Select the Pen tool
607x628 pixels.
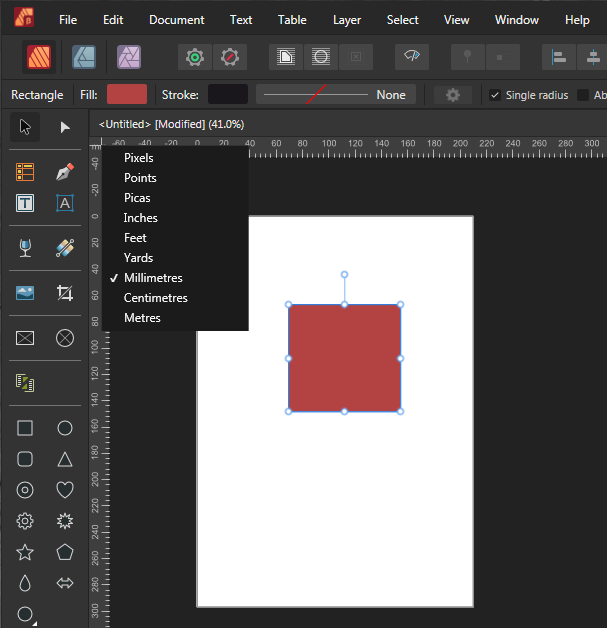(x=64, y=172)
